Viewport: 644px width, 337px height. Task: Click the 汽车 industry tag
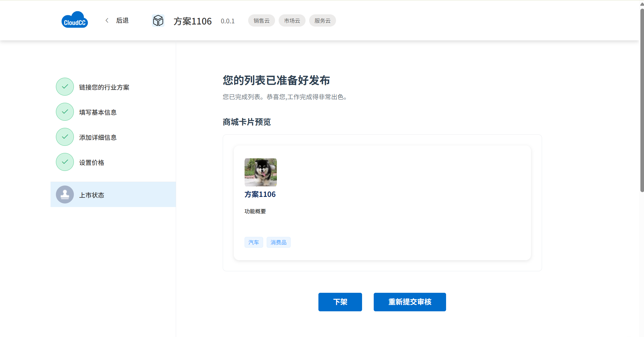(254, 242)
